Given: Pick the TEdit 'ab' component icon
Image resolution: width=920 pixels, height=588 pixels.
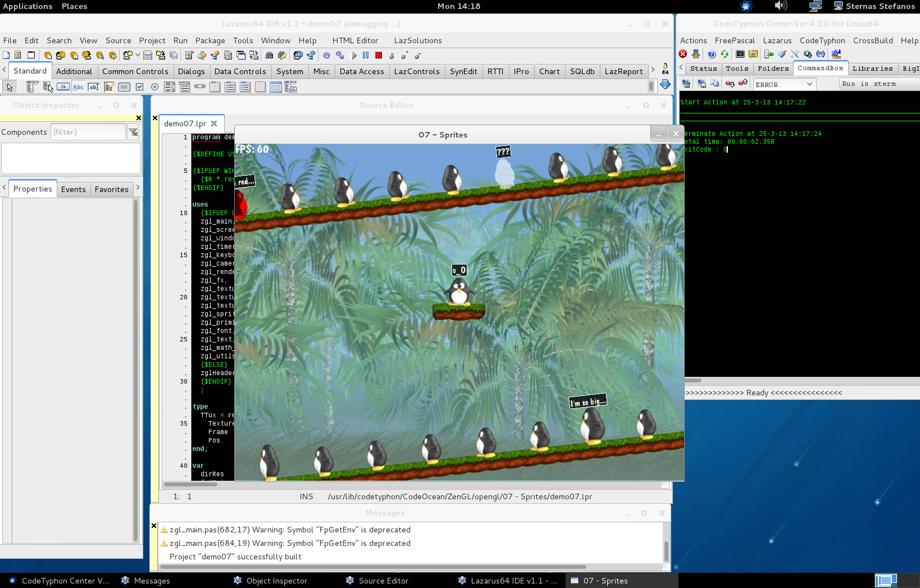Looking at the screenshot, I should click(94, 87).
